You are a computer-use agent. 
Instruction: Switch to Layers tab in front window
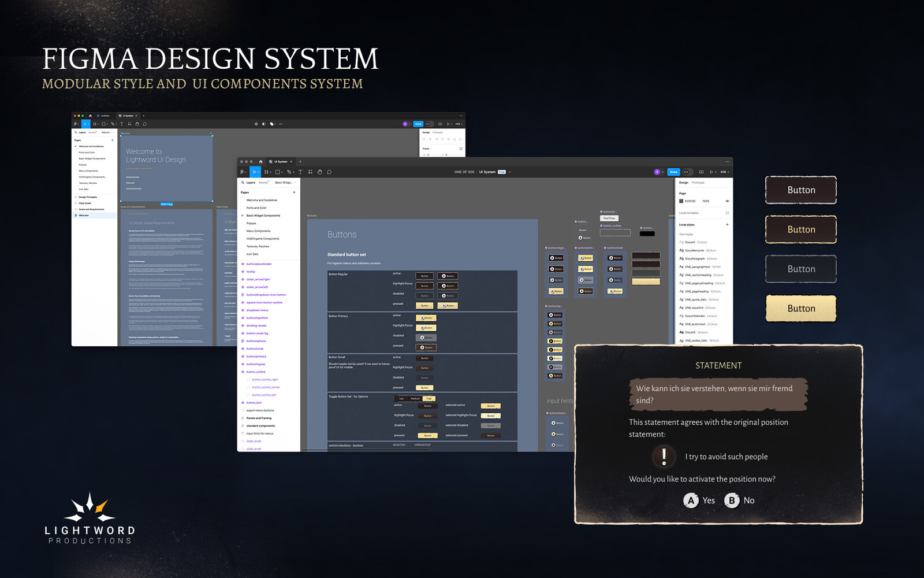[251, 183]
